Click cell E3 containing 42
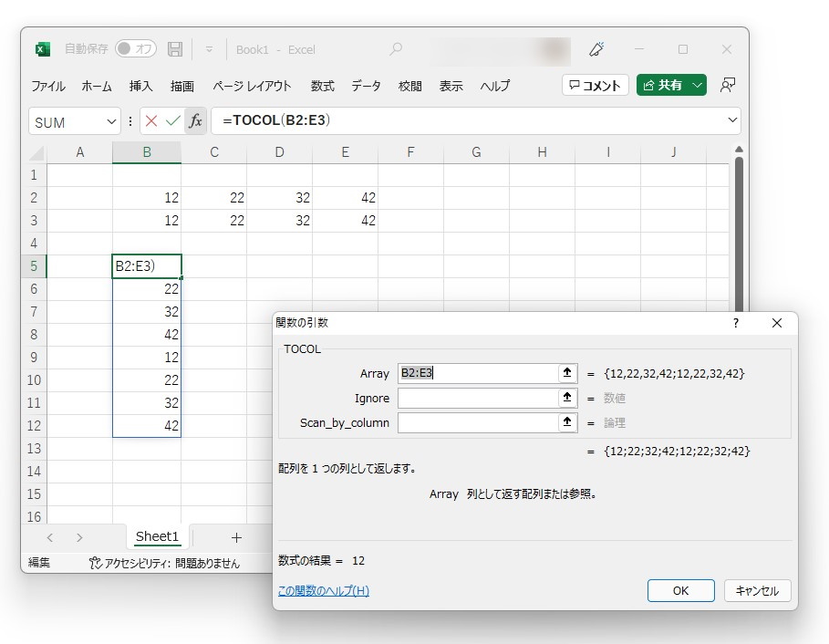The width and height of the screenshot is (829, 644). pos(346,221)
